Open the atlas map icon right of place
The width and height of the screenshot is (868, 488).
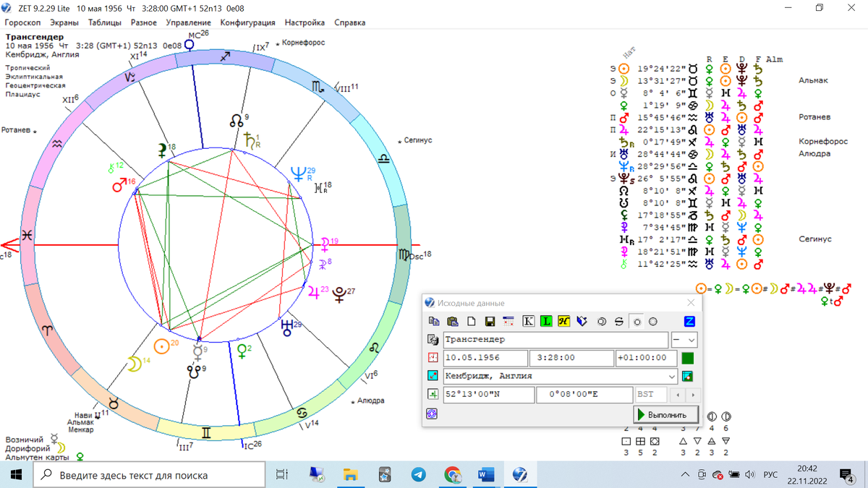tap(688, 376)
